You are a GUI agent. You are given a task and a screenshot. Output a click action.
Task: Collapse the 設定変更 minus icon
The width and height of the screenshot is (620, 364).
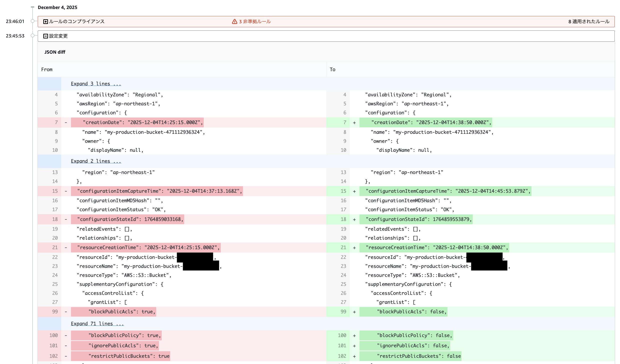click(45, 36)
